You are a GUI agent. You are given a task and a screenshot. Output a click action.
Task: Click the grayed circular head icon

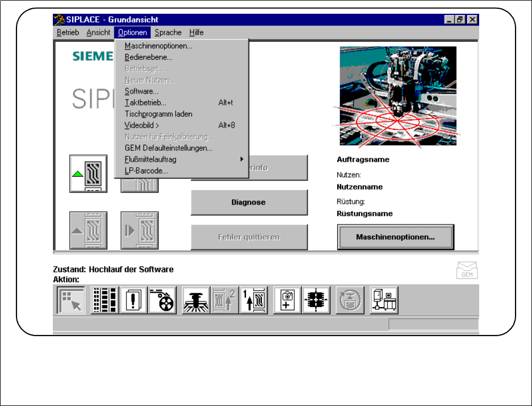tap(350, 300)
